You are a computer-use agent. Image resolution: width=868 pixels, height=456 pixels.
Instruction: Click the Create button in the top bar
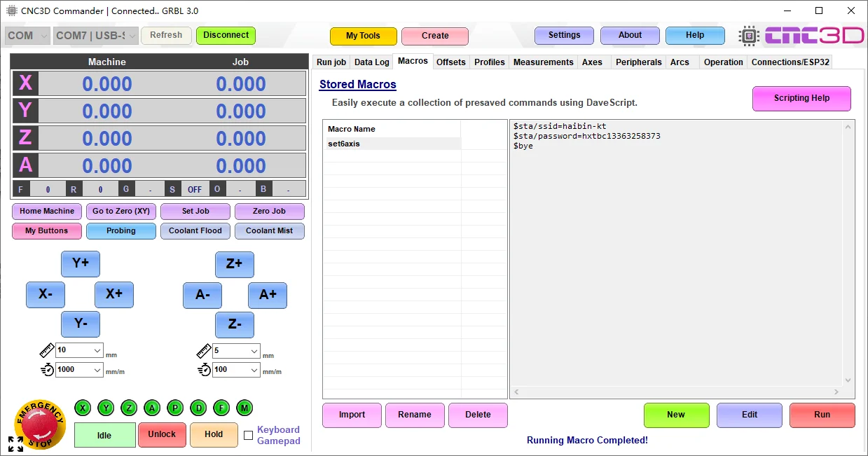tap(435, 36)
